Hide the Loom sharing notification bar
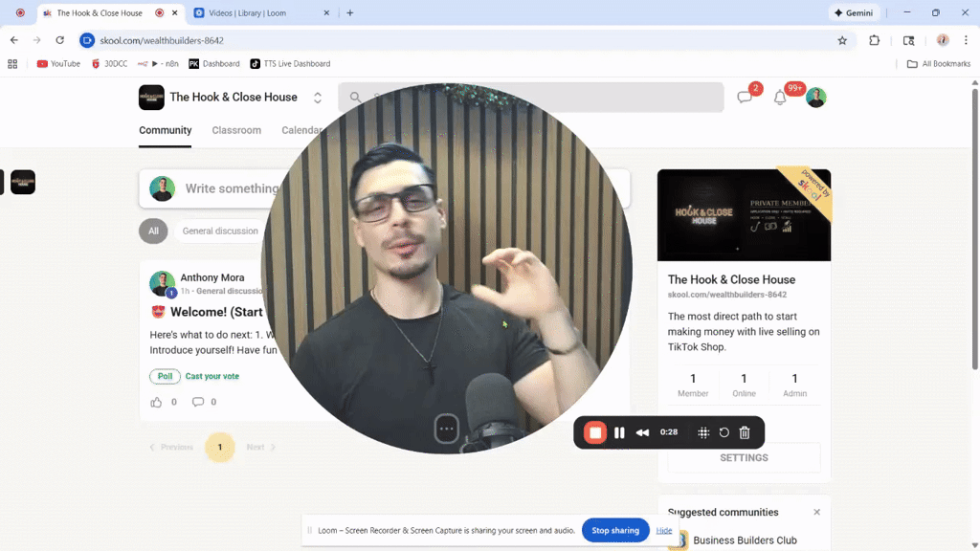 (664, 530)
